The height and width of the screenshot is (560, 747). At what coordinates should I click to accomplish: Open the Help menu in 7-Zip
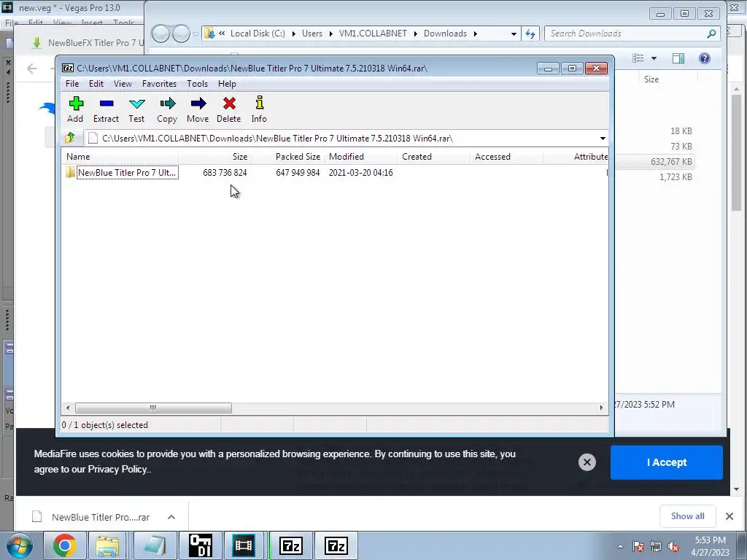point(228,84)
